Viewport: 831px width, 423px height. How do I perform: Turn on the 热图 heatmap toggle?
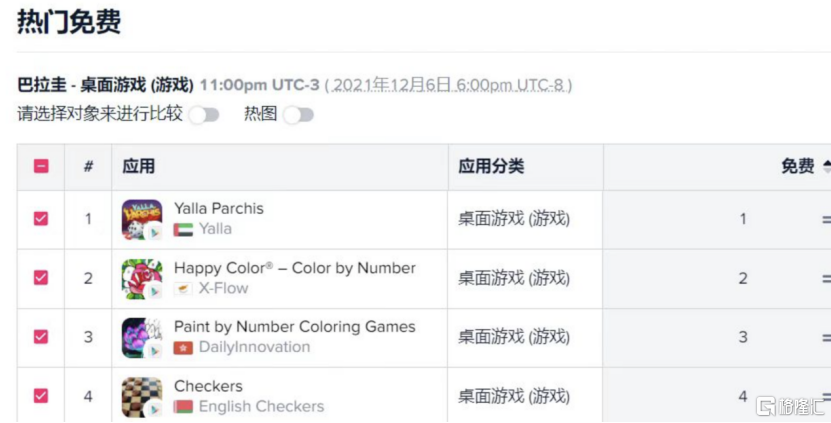click(298, 115)
